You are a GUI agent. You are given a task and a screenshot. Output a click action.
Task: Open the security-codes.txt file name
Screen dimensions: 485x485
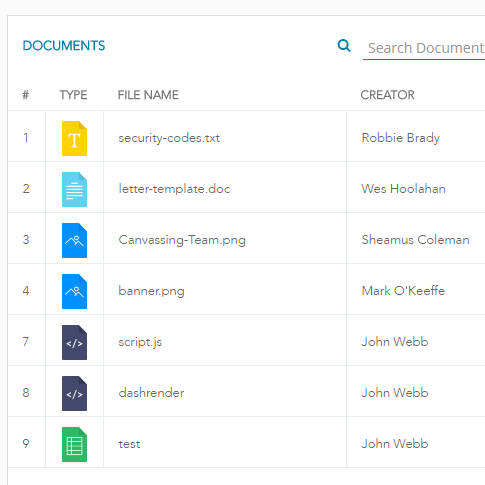(169, 138)
